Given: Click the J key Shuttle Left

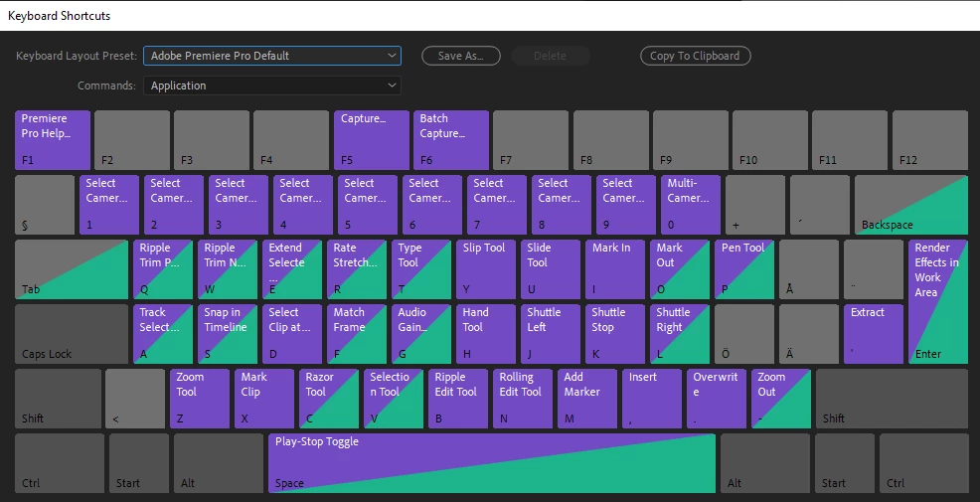Looking at the screenshot, I should (551, 334).
